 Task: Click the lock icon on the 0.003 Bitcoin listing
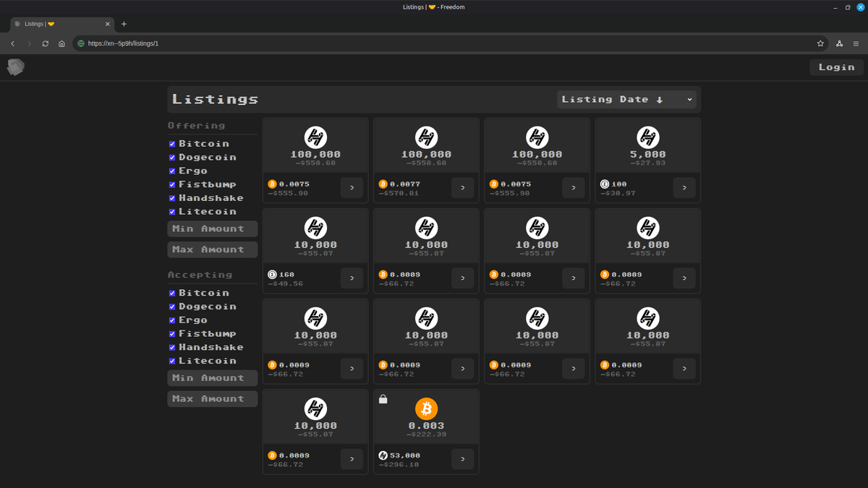(383, 398)
